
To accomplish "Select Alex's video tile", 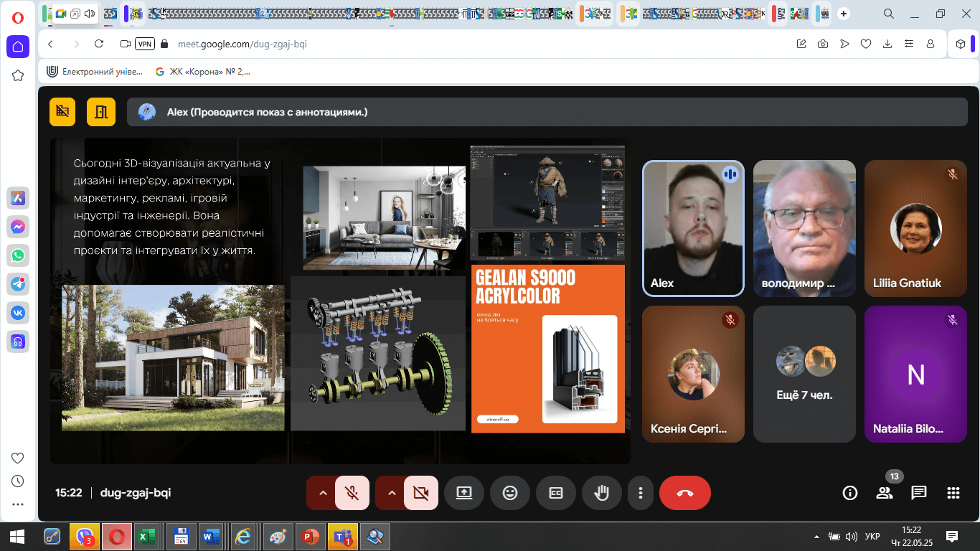I will click(693, 228).
